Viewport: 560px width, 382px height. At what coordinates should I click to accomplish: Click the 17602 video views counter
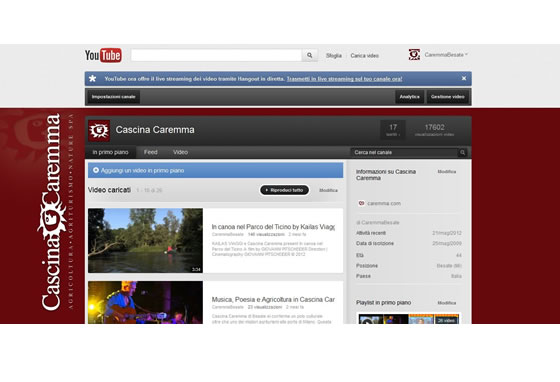(434, 130)
